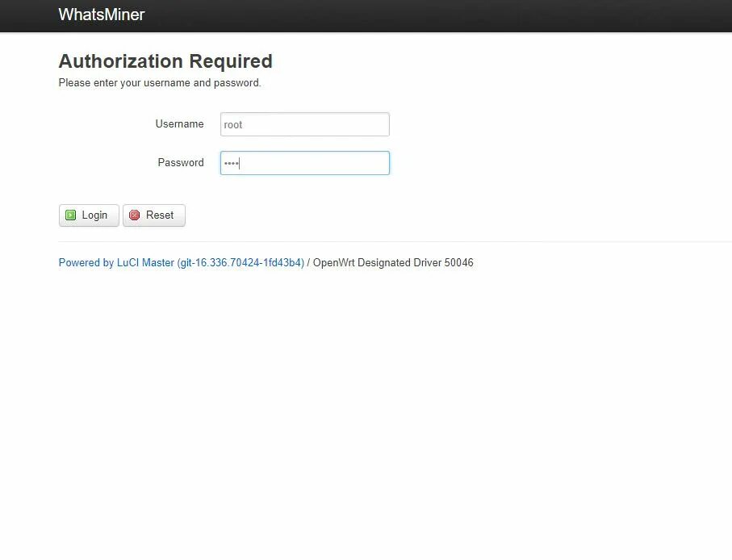Screen dimensions: 732x560
Task: Click the Authorization Required heading
Action: [x=165, y=61]
